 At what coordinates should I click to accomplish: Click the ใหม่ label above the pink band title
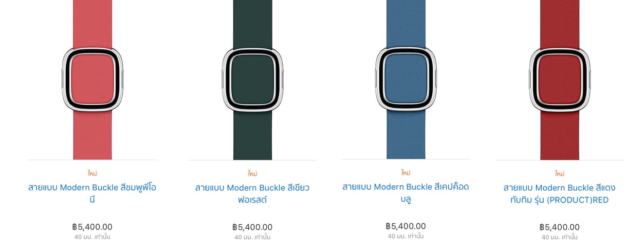click(x=92, y=173)
